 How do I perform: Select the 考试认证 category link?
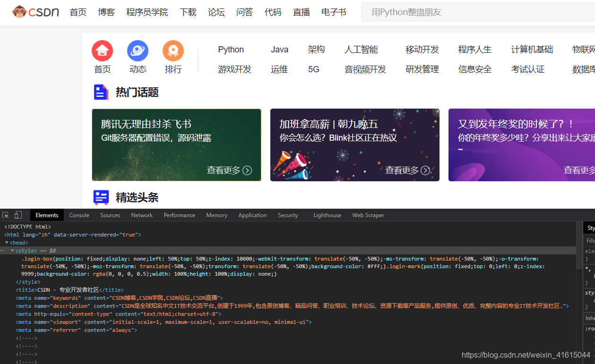[528, 69]
